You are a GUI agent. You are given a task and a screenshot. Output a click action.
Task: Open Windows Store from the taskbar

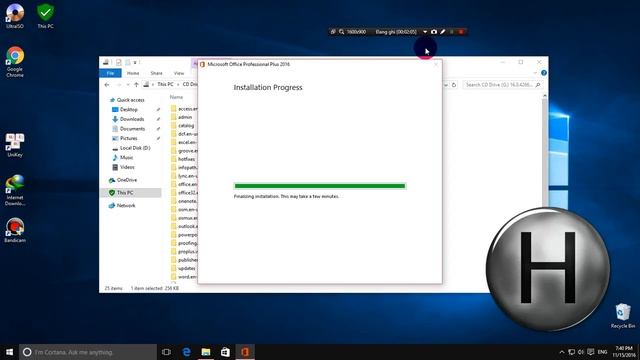pos(225,352)
